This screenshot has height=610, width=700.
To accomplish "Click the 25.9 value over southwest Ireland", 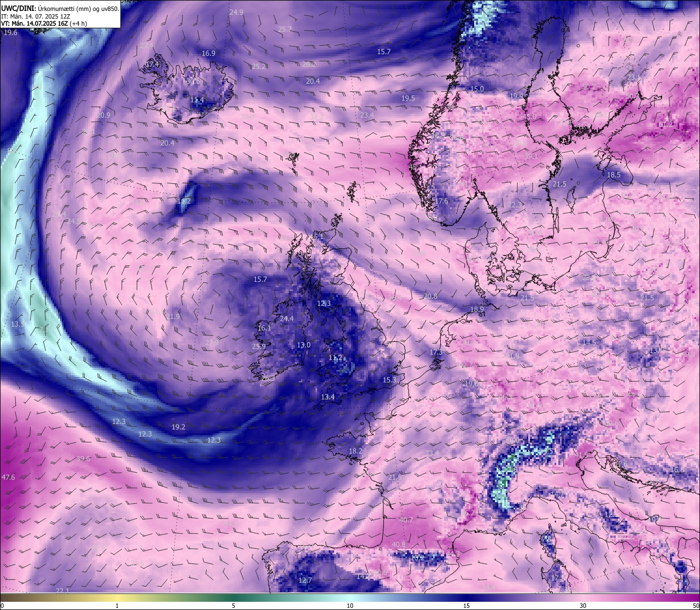I will (x=259, y=347).
